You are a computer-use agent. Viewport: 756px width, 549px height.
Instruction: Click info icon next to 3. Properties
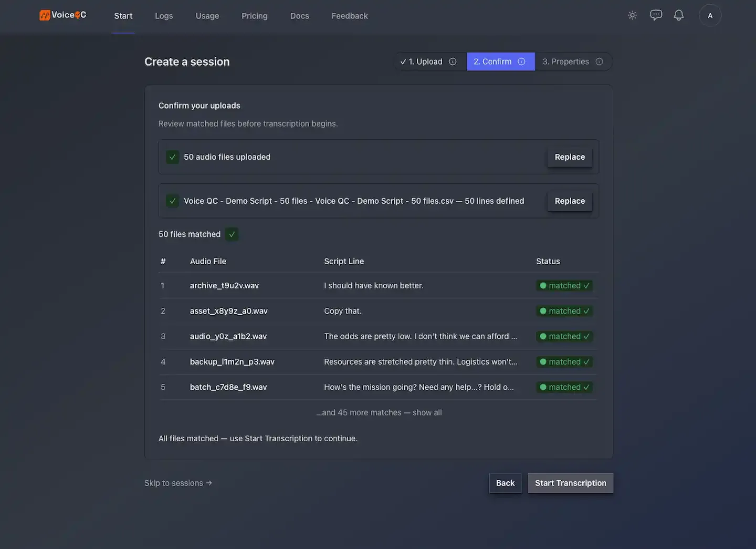coord(599,61)
